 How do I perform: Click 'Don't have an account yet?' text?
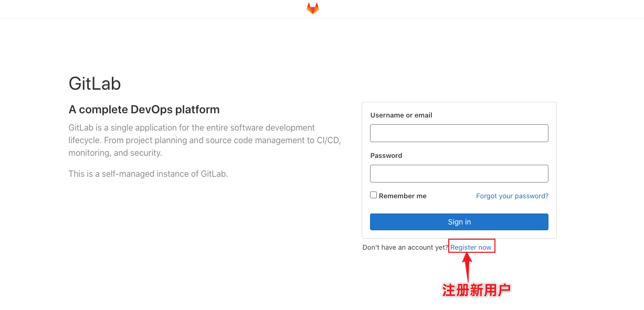coord(405,247)
